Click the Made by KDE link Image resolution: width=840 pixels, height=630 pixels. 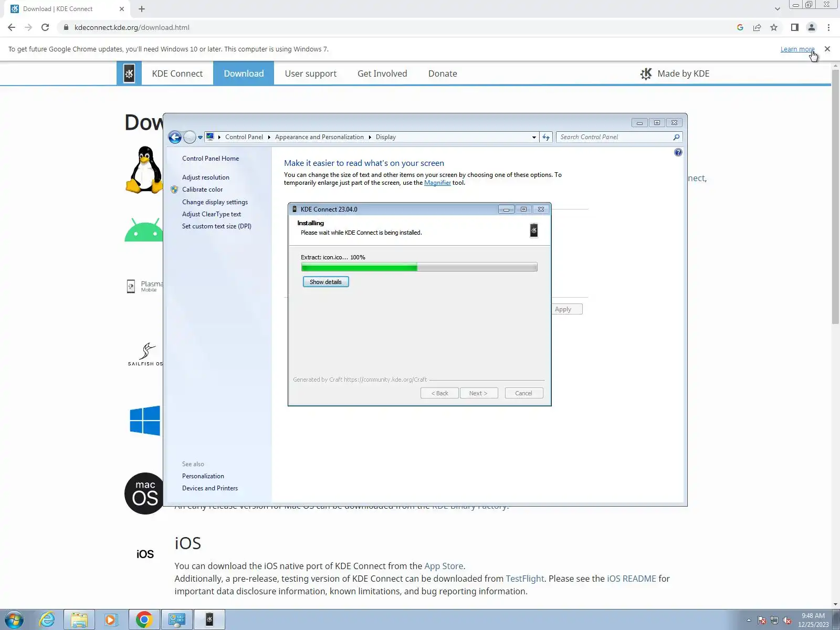tap(675, 73)
